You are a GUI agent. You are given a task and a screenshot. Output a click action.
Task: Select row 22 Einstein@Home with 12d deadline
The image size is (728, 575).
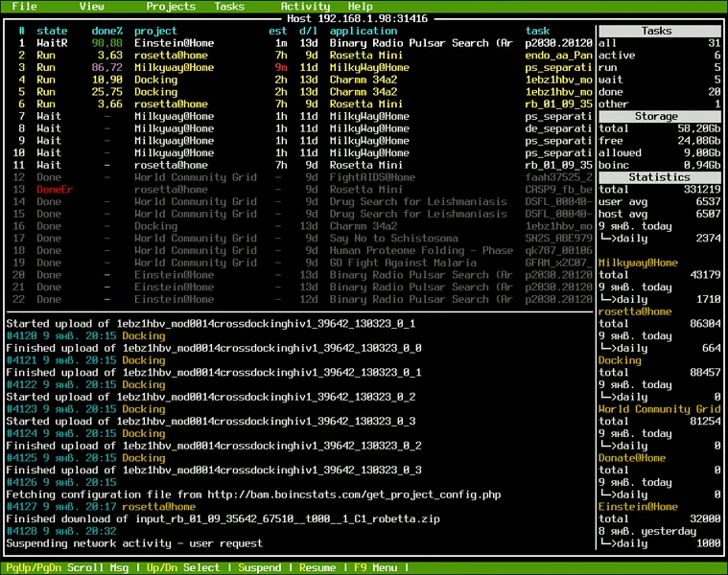click(x=299, y=299)
